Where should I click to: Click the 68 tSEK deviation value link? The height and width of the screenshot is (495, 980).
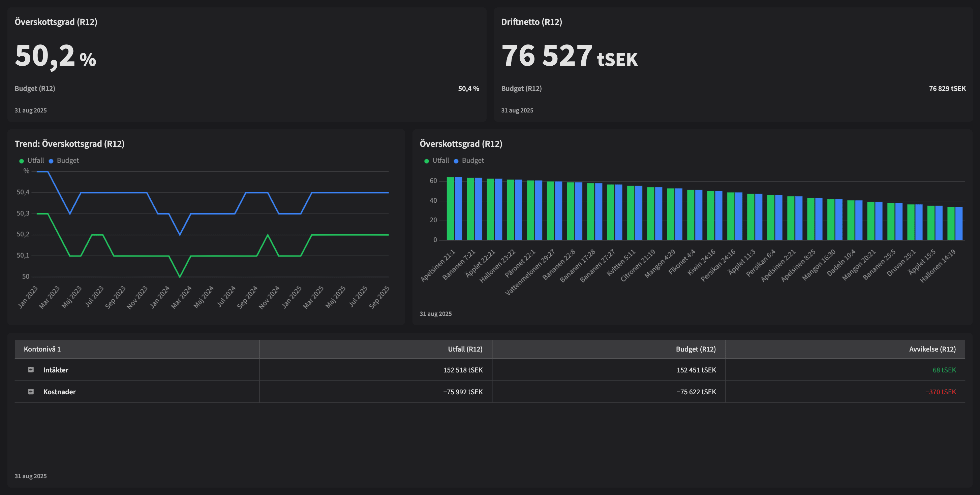click(950, 369)
